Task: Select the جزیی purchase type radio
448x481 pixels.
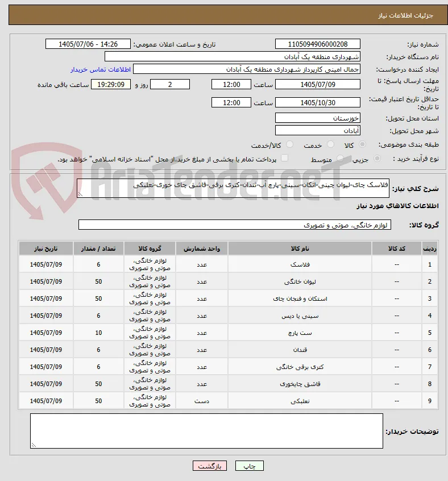Action: pyautogui.click(x=377, y=159)
